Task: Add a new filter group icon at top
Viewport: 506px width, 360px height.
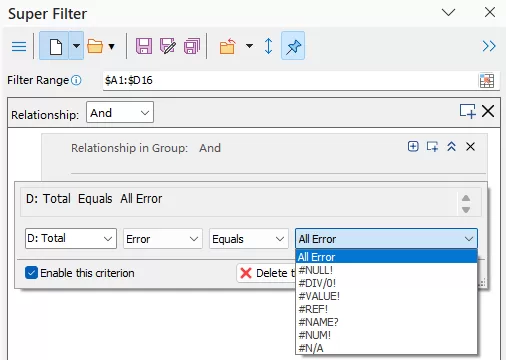Action: coord(467,111)
